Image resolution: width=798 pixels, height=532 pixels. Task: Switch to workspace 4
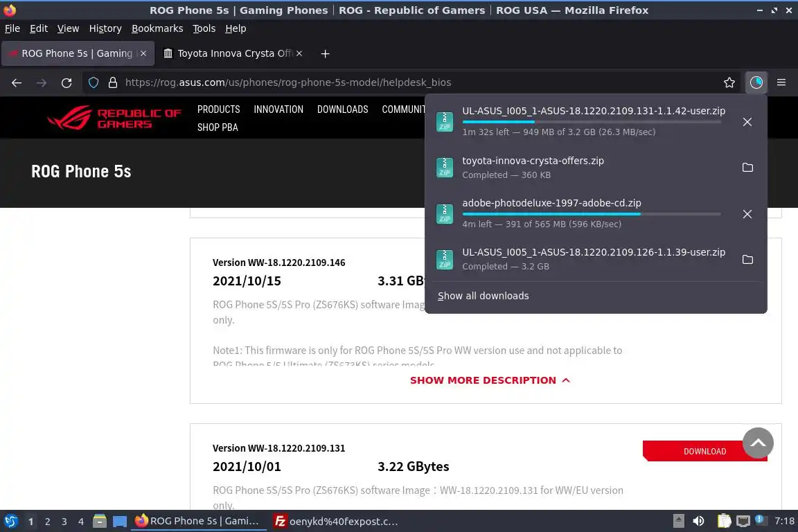[81, 522]
